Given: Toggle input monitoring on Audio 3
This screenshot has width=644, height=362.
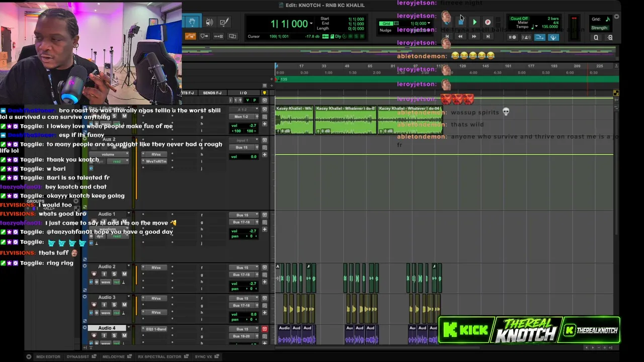Looking at the screenshot, I should click(x=104, y=305).
